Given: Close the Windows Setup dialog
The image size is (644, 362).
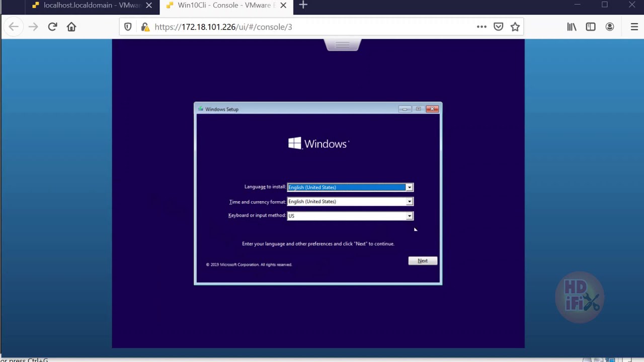Looking at the screenshot, I should click(432, 109).
